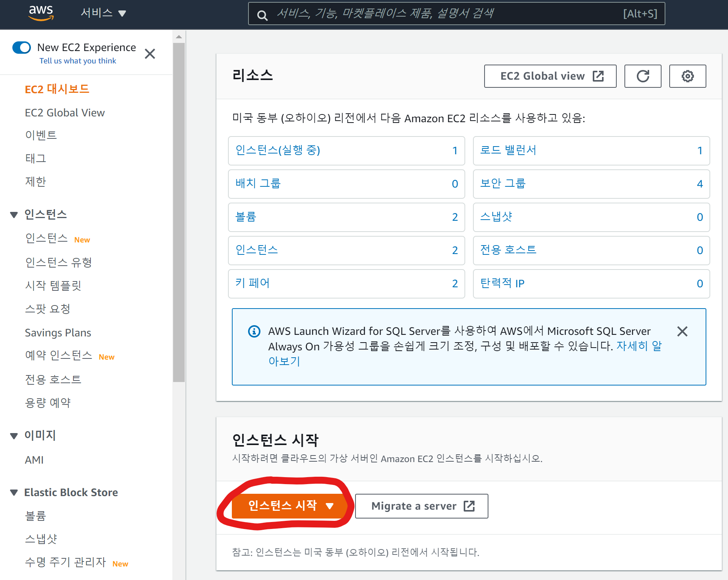The image size is (728, 580).
Task: Open 인스턴스(실행 중) resource card
Action: pos(347,151)
